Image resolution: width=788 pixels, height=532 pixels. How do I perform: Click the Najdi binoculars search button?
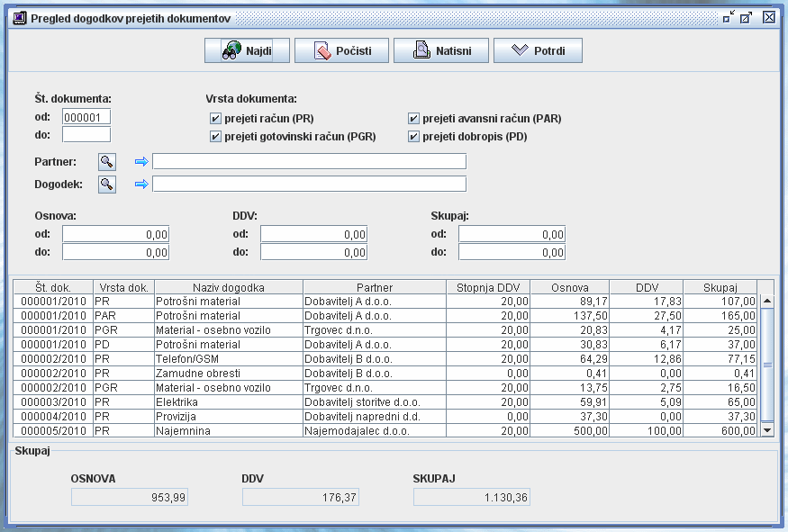coord(247,50)
